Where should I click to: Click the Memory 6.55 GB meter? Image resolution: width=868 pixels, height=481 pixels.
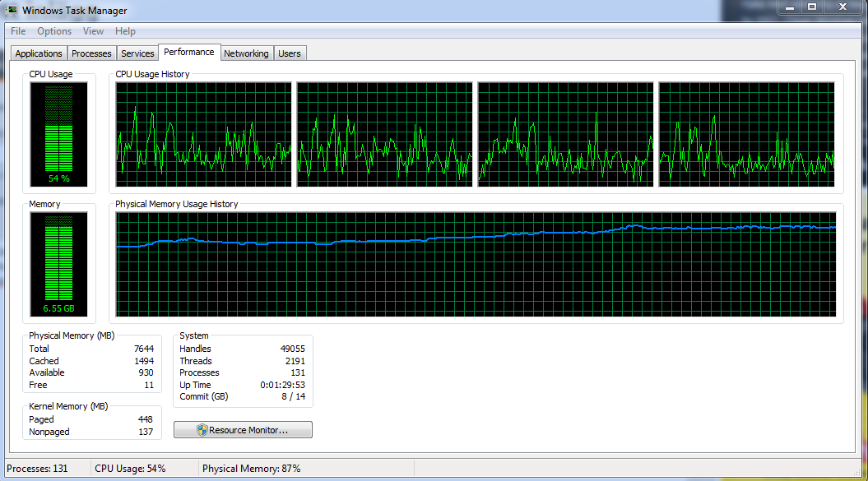click(x=58, y=264)
